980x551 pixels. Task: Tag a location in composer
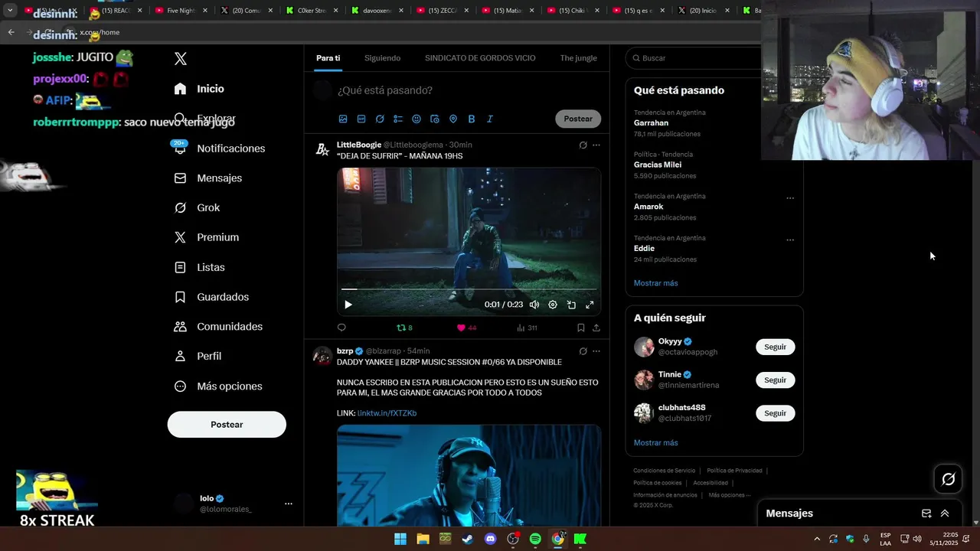tap(453, 119)
